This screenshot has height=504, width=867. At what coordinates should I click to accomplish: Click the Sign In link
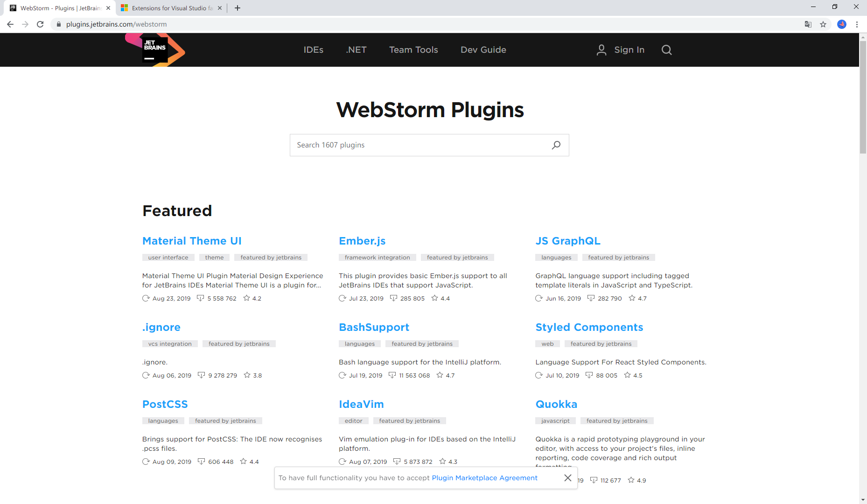tap(629, 50)
